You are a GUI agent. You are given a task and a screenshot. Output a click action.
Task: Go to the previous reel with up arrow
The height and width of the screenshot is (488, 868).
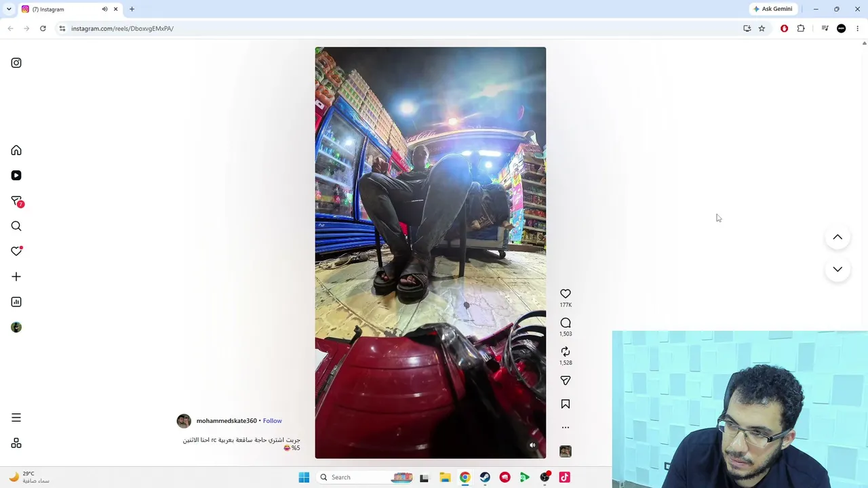[837, 237]
